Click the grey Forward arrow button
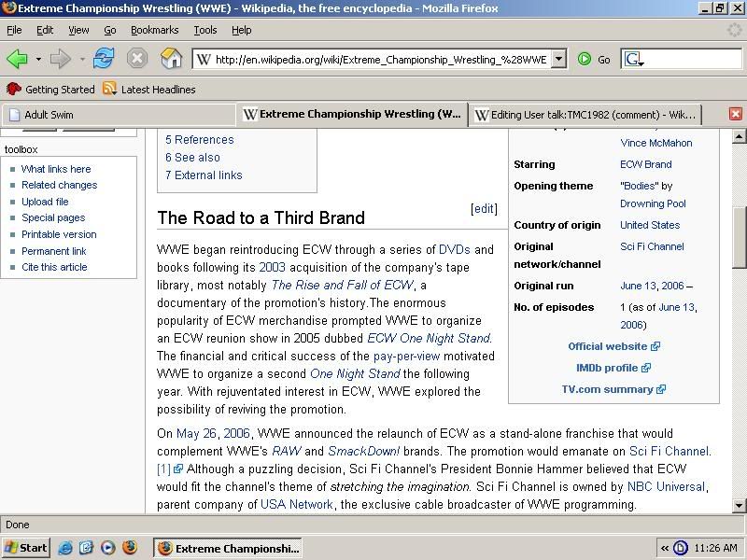This screenshot has width=747, height=560. 60,60
